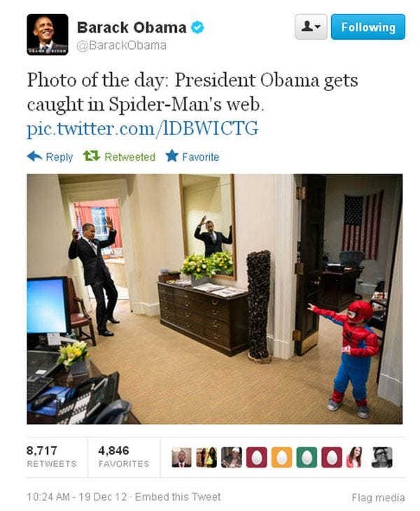Screen dimensions: 420x511
Task: Click the Embed this Tweet link
Action: [178, 497]
